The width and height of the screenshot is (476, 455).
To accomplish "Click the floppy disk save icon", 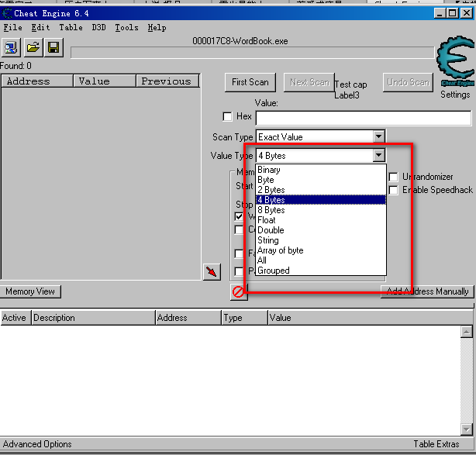I will 53,47.
